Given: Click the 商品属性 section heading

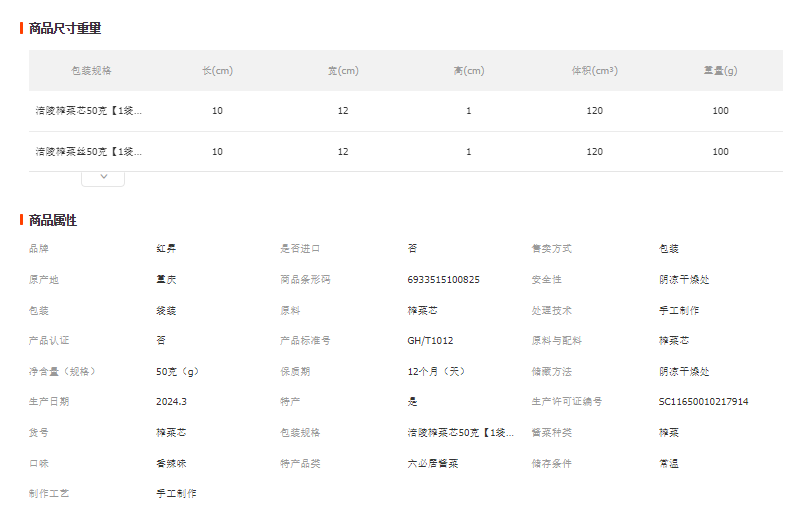Looking at the screenshot, I should 53,220.
